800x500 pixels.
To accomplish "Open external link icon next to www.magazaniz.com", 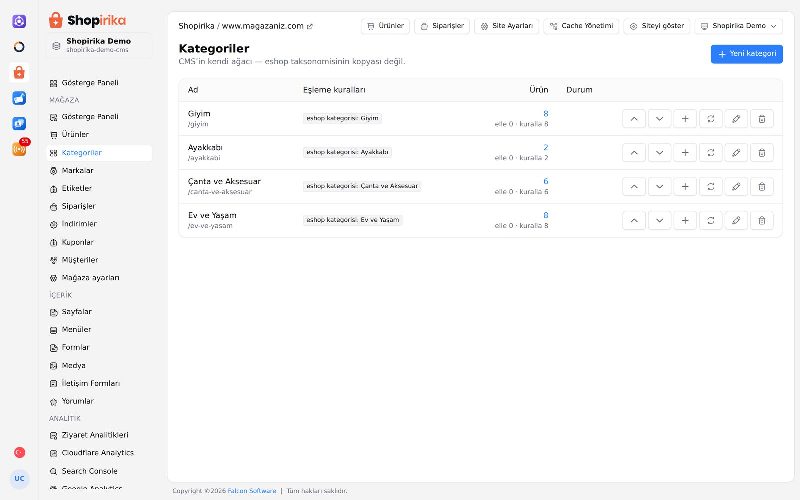I will (309, 27).
